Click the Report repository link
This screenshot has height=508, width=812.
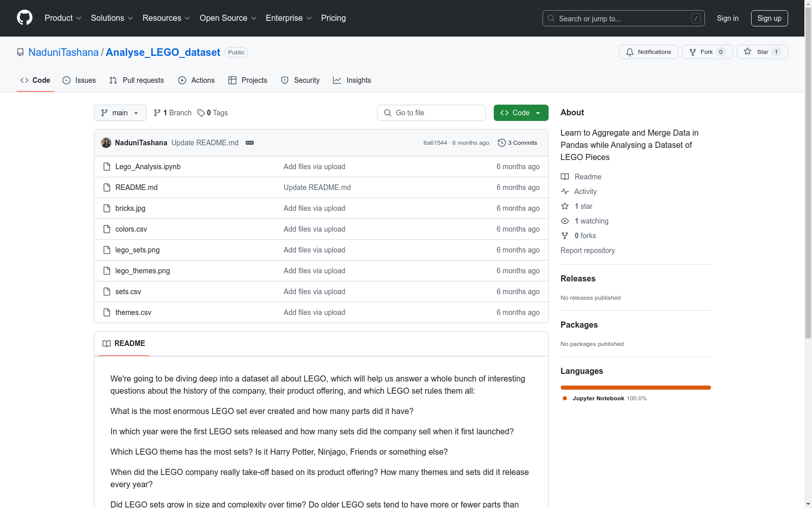[x=588, y=250]
